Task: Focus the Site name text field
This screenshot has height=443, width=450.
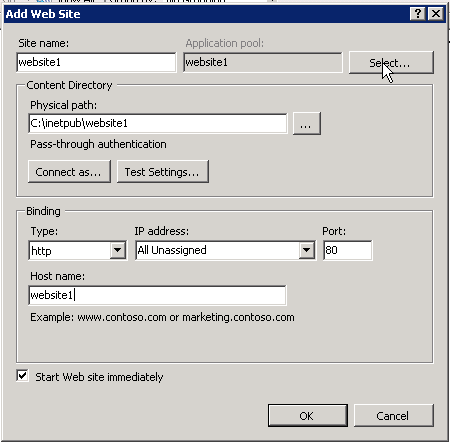Action: (96, 62)
